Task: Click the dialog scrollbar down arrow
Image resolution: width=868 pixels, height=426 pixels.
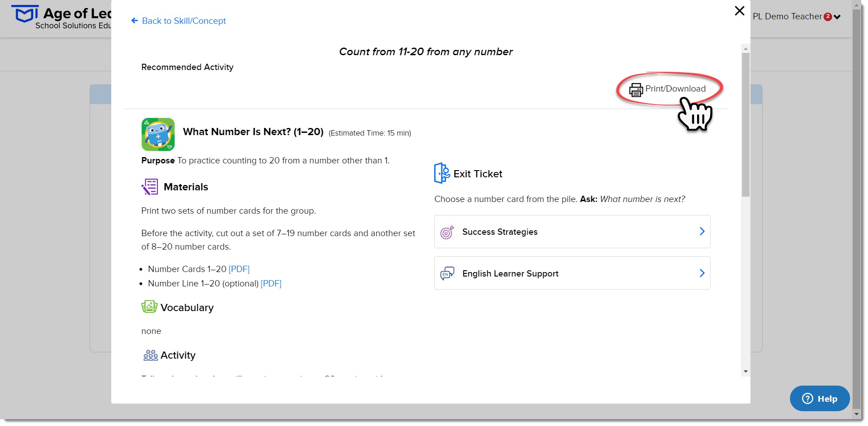Action: click(x=746, y=371)
